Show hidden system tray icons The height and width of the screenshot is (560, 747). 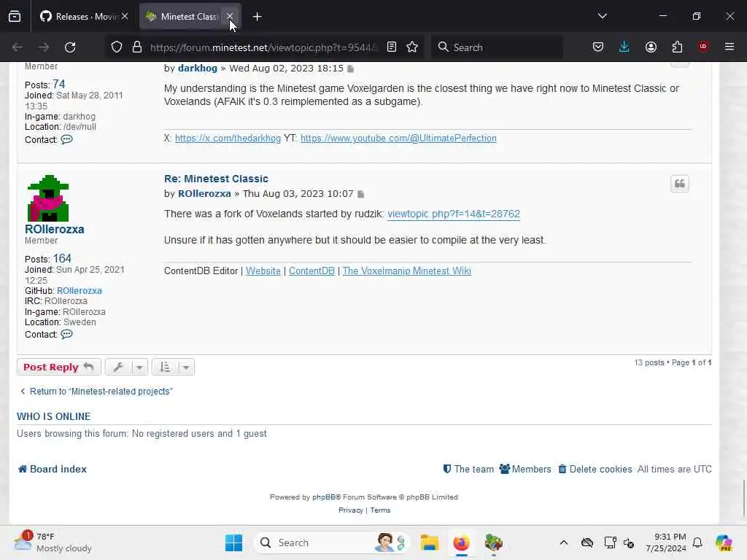click(564, 542)
